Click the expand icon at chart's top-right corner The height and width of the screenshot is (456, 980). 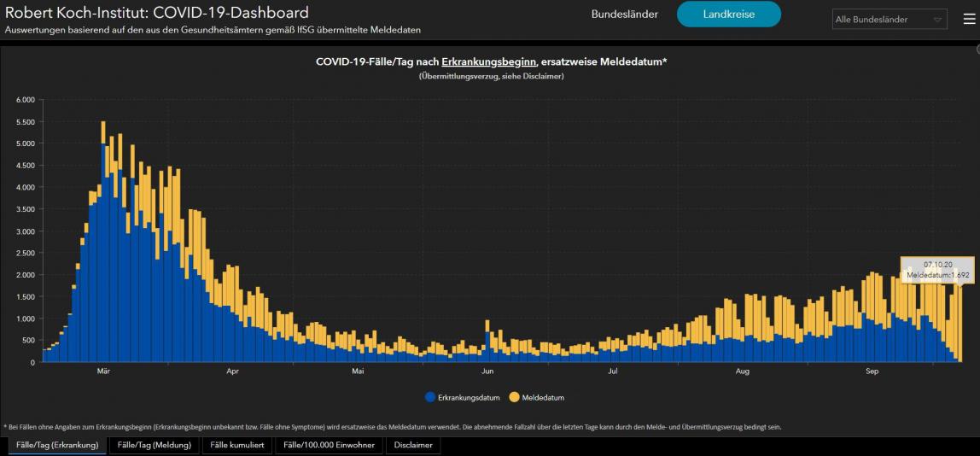point(977,50)
